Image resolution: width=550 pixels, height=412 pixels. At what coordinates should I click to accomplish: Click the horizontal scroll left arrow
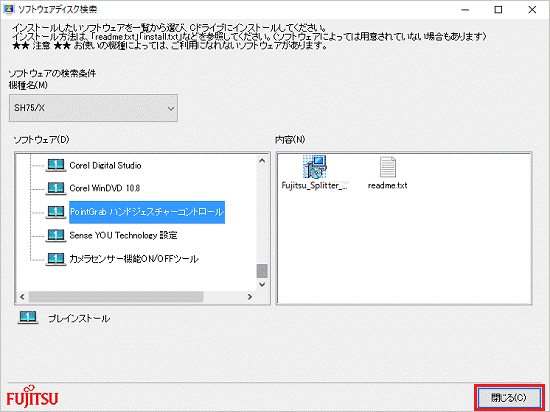pyautogui.click(x=22, y=297)
